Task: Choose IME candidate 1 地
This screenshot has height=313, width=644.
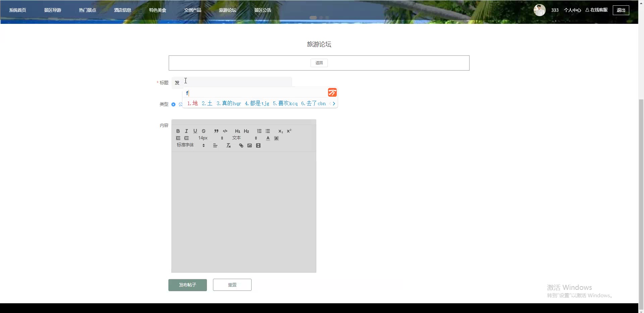Action: pos(193,103)
